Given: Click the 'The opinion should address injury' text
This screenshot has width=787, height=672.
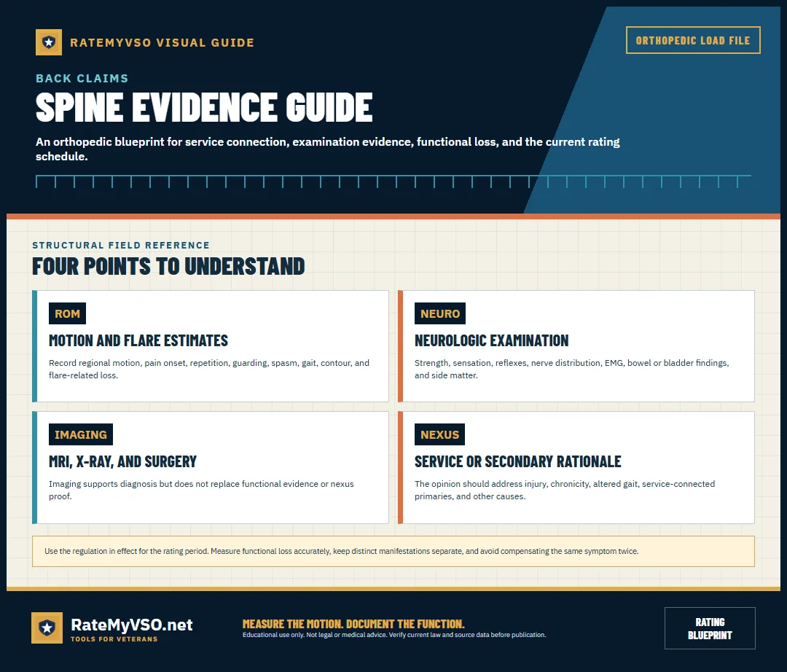Looking at the screenshot, I should [x=565, y=490].
